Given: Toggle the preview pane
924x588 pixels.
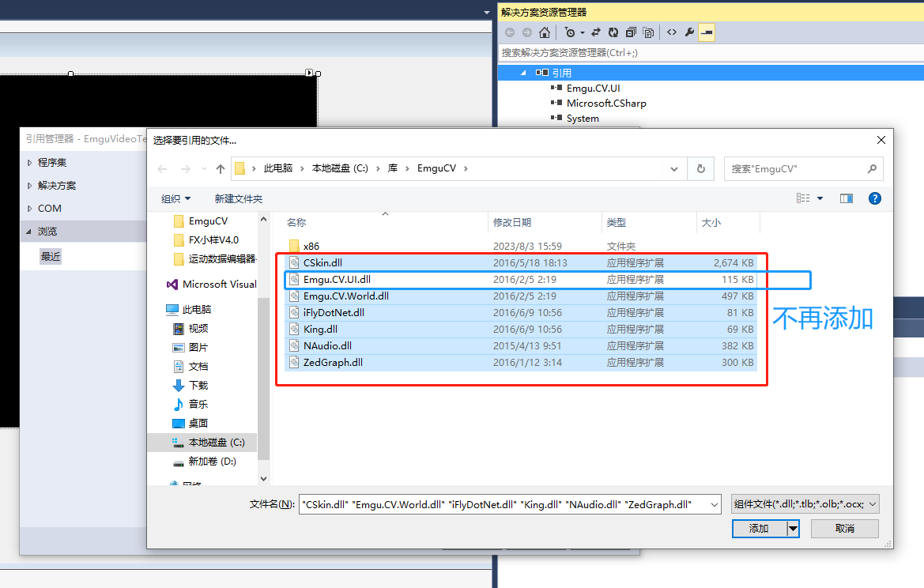Looking at the screenshot, I should [x=847, y=198].
